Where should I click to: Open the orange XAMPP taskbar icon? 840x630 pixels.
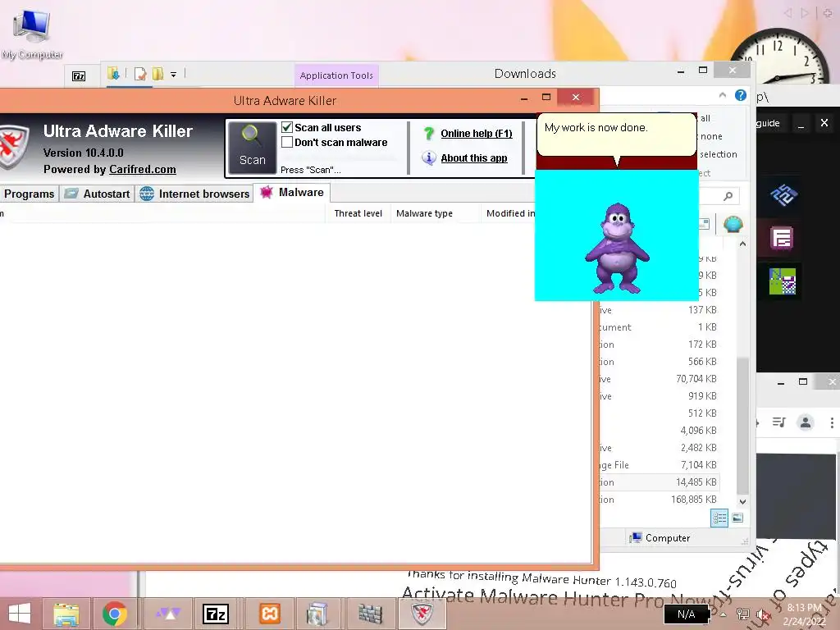(x=269, y=614)
